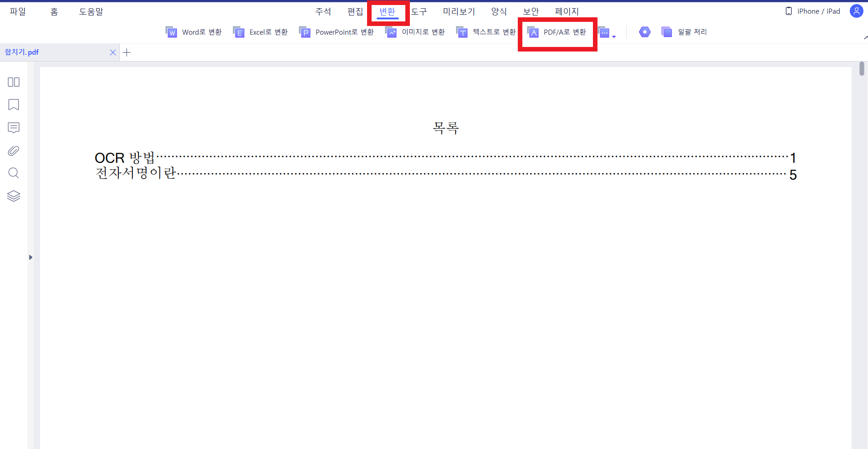
Task: Collapse the ribbon toolbar with the chevron
Action: (864, 38)
